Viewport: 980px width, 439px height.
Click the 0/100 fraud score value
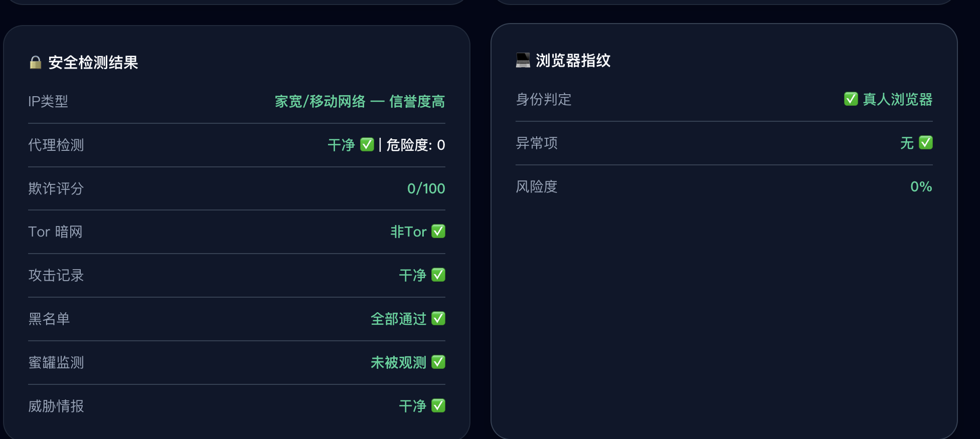click(426, 188)
